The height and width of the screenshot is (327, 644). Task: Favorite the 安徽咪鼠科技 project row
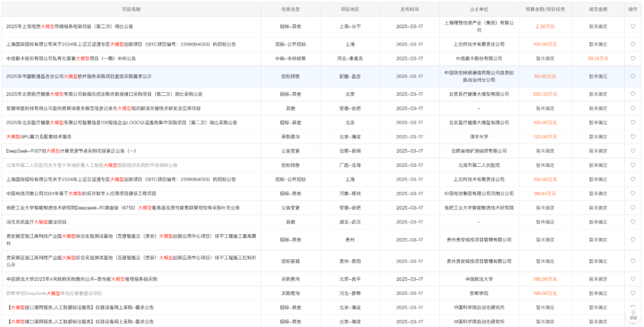click(633, 108)
